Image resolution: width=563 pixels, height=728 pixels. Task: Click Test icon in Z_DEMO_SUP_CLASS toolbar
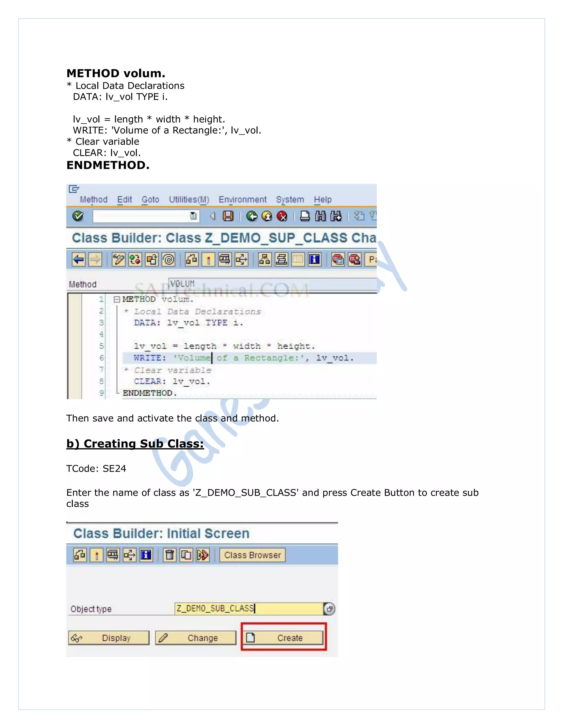[x=225, y=259]
